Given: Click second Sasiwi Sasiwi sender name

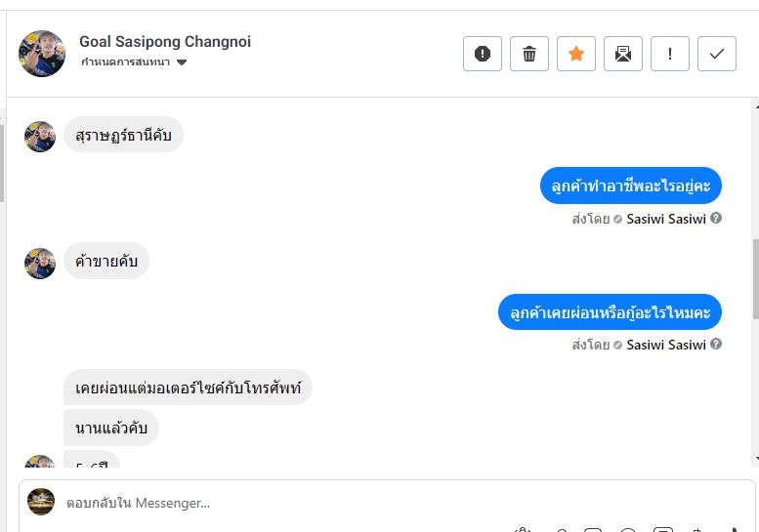Looking at the screenshot, I should (666, 345).
